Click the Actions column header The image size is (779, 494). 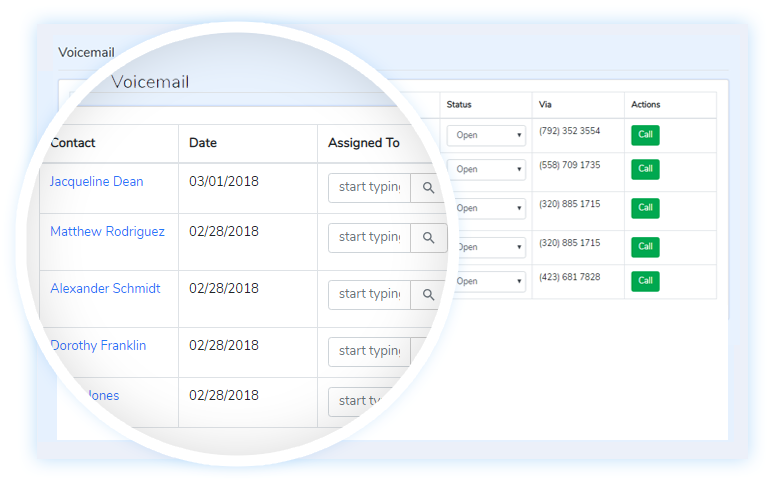[645, 105]
